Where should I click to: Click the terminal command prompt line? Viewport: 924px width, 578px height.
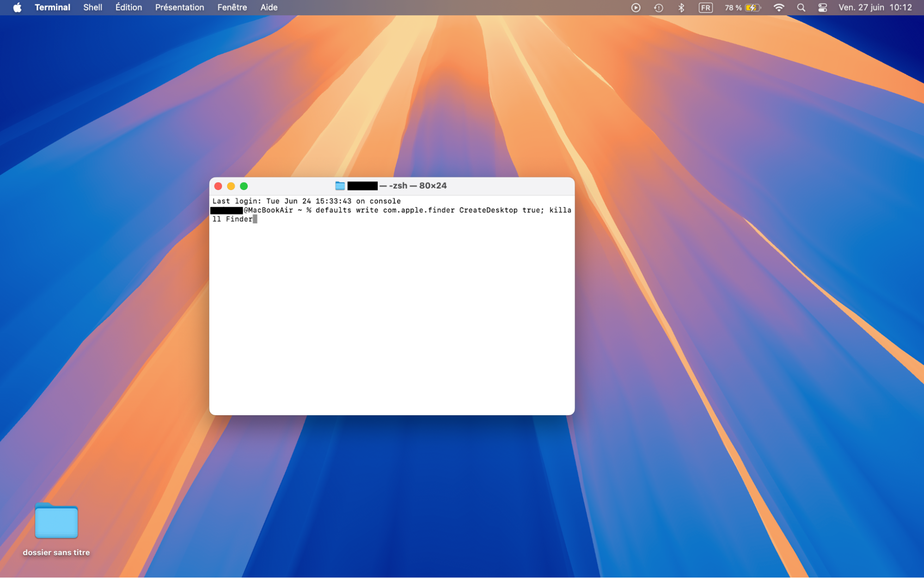[x=392, y=210]
